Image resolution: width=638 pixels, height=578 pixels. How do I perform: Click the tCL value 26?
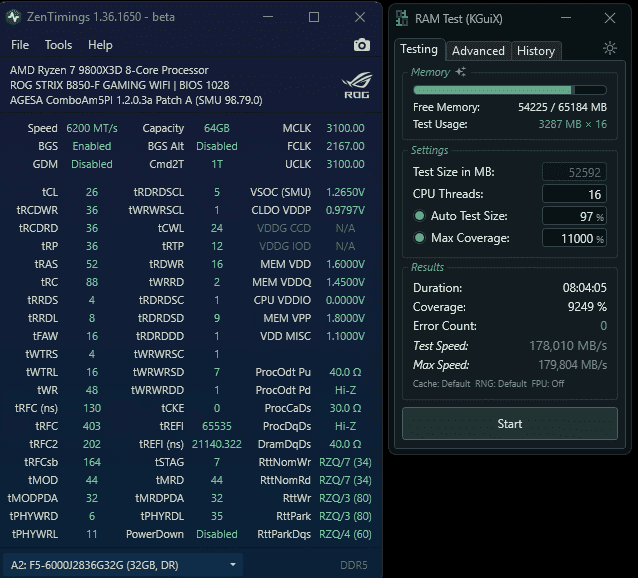pos(92,192)
